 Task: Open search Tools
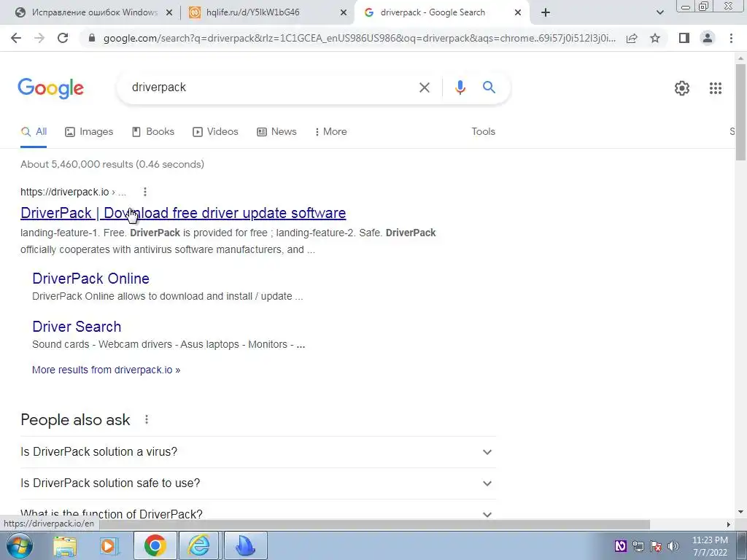tap(483, 132)
